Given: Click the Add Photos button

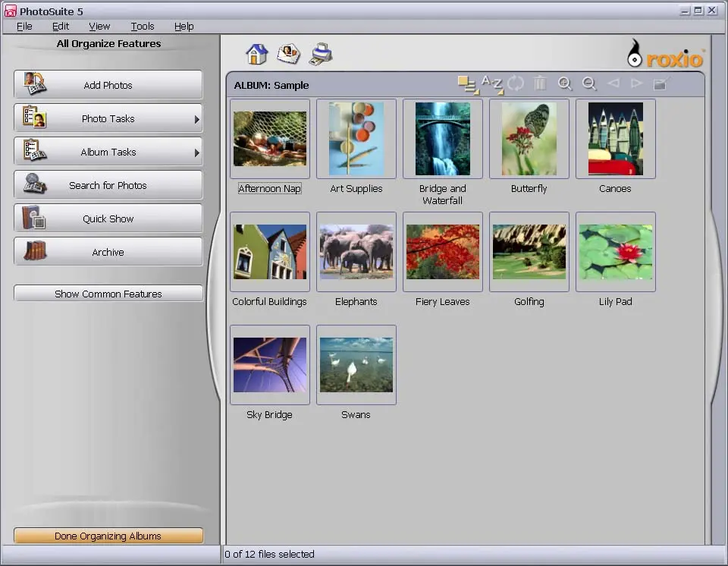Looking at the screenshot, I should tap(108, 85).
